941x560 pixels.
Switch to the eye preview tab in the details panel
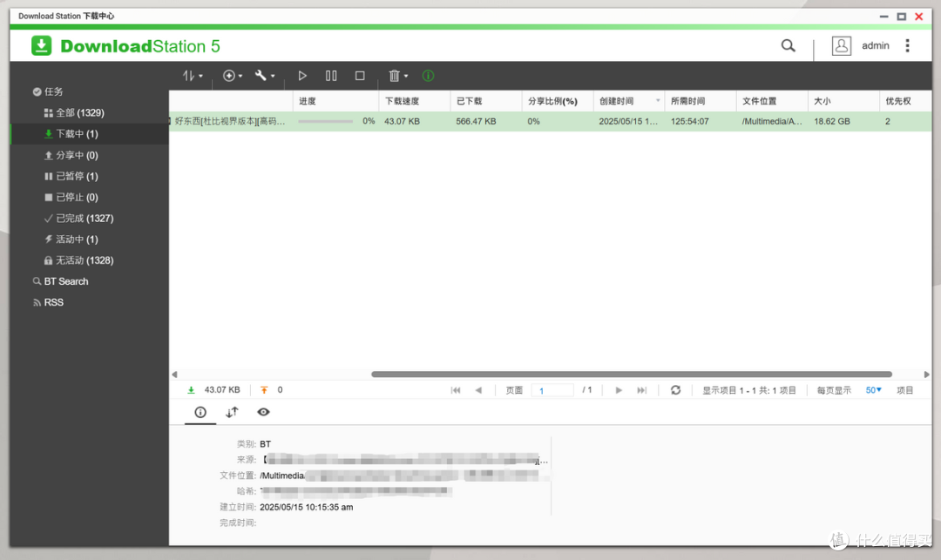(263, 412)
